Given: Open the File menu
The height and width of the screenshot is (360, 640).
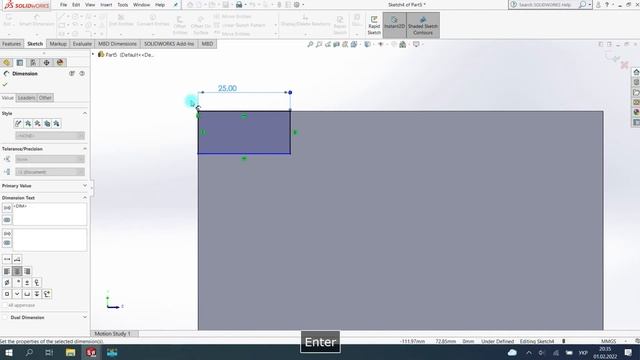Looking at the screenshot, I should point(63,5).
